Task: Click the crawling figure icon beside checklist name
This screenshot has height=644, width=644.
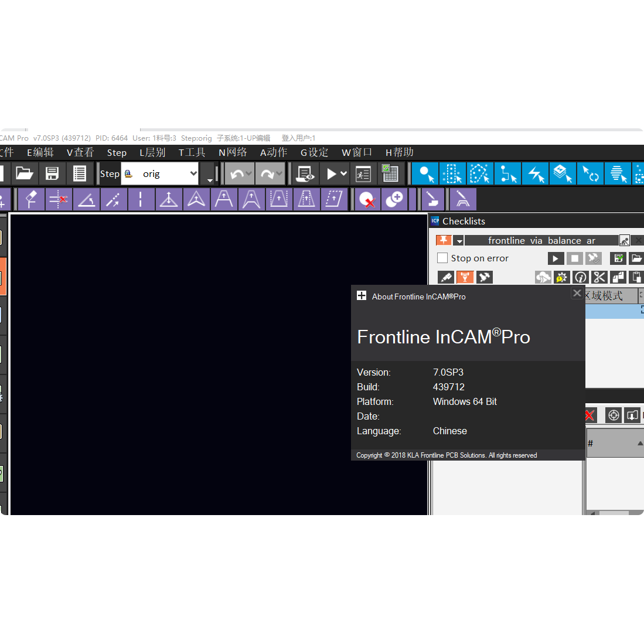Action: tap(624, 241)
